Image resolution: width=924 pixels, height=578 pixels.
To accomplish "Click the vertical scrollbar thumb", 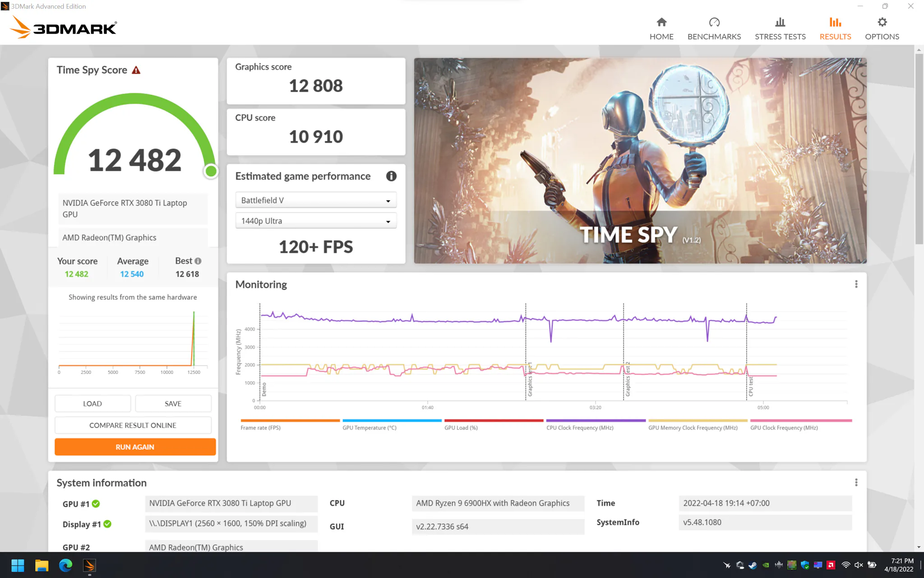I will click(x=919, y=149).
